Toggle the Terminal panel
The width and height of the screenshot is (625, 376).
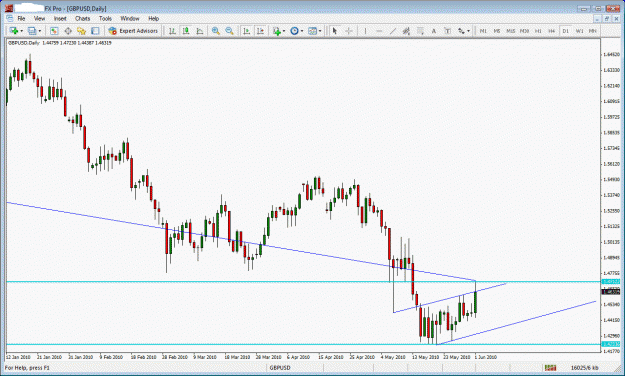[95, 31]
